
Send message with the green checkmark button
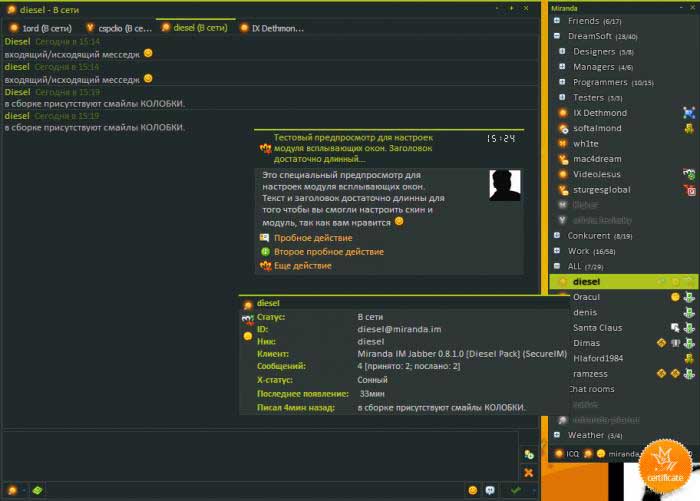[516, 490]
